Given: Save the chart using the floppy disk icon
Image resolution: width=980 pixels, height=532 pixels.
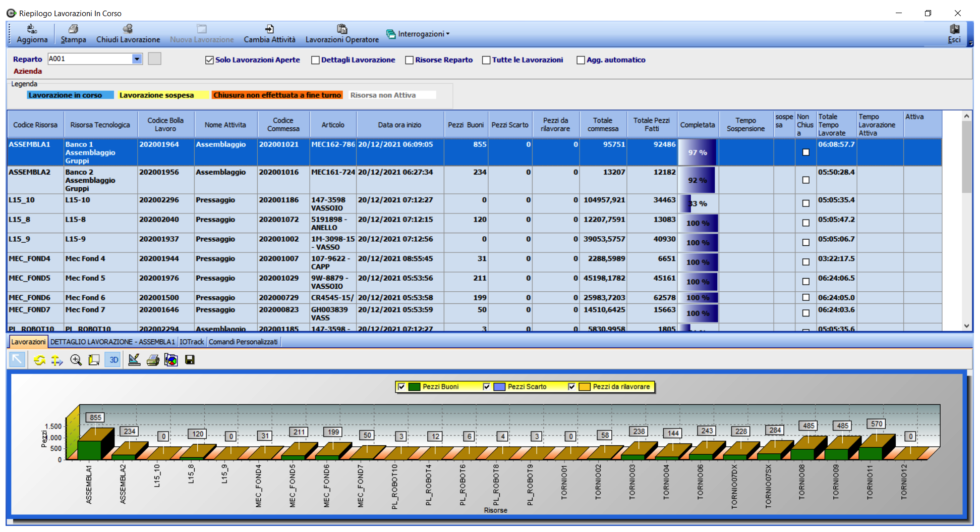Looking at the screenshot, I should point(190,360).
